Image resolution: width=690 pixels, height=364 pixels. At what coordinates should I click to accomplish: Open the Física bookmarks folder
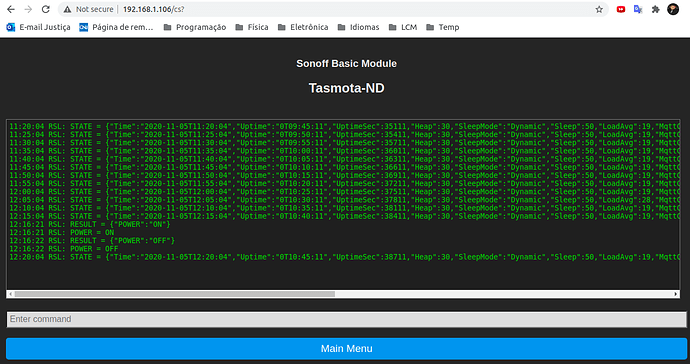click(x=252, y=27)
